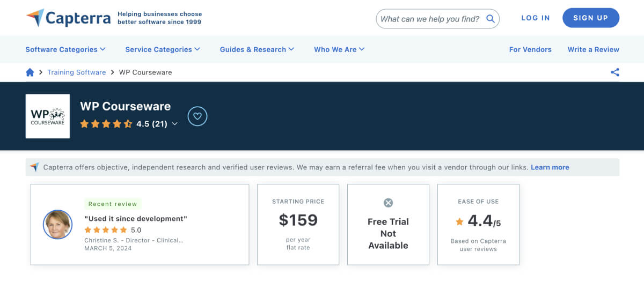Click the SIGN UP button
The image size is (644, 281).
pyautogui.click(x=591, y=18)
